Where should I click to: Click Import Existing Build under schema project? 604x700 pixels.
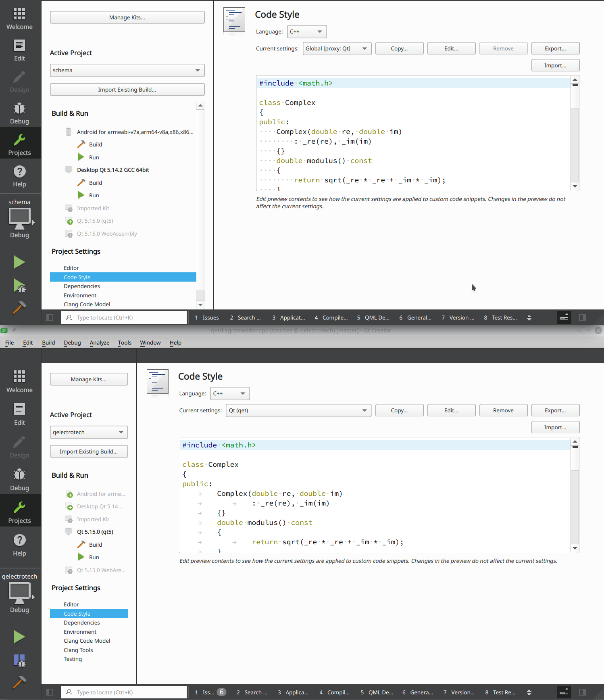pyautogui.click(x=127, y=90)
